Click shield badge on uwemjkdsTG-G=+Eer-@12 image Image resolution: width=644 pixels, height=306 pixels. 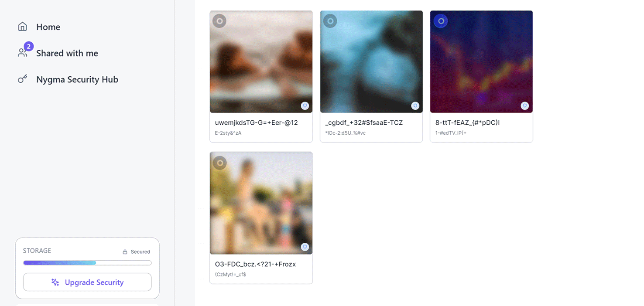305,105
